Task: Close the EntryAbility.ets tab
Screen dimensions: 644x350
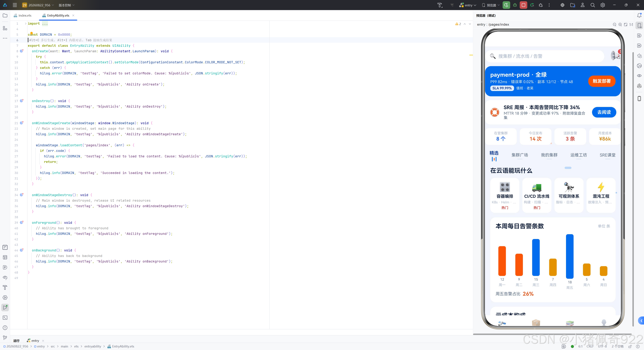Action: coord(73,15)
